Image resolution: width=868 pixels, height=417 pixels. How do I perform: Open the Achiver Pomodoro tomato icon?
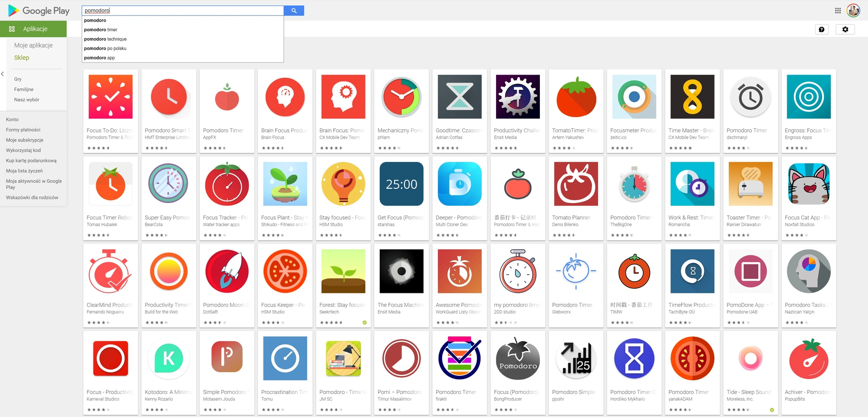coord(809,358)
